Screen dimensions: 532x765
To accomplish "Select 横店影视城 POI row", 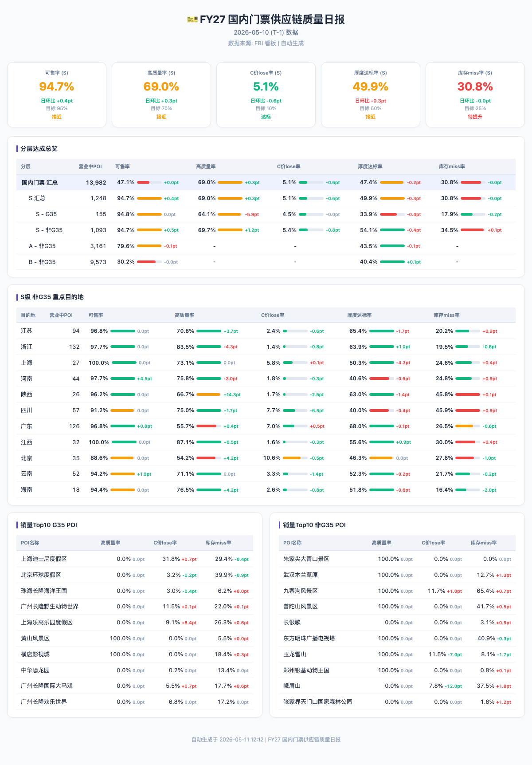I will (135, 655).
